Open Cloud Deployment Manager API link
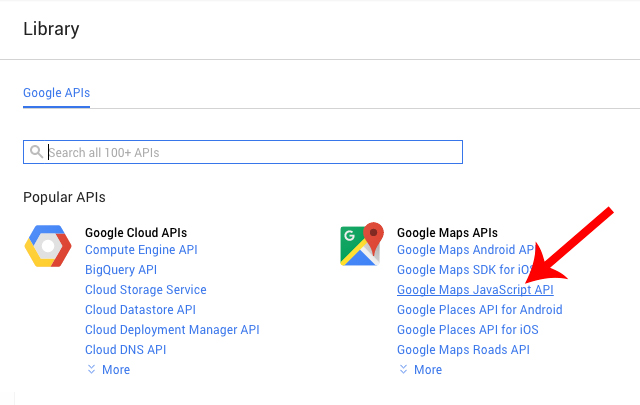Screen dimensions: 640x405 (172, 330)
